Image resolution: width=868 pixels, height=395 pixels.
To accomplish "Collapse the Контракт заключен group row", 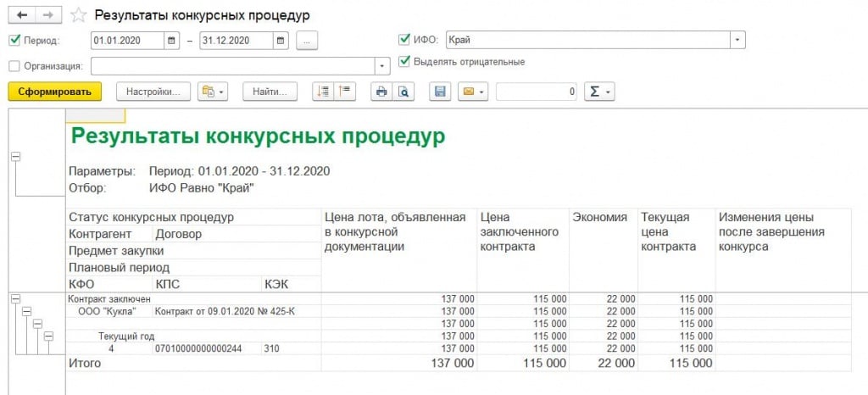I will tap(15, 298).
